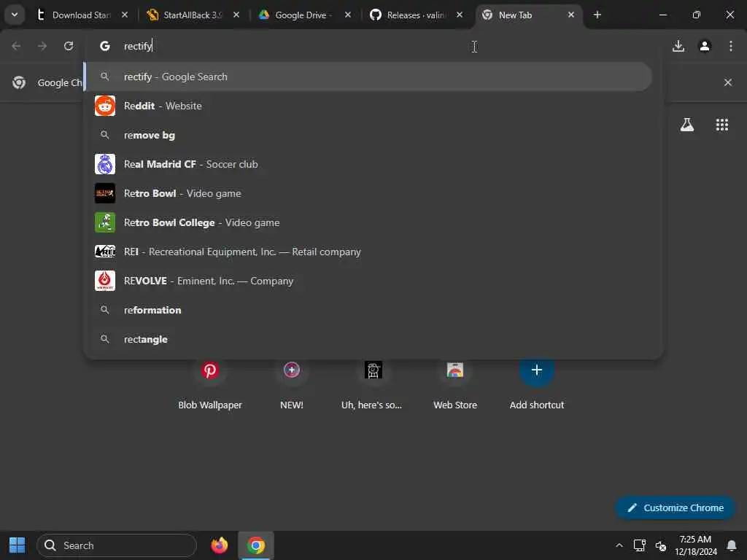Close the Google Drive tab

click(x=348, y=15)
